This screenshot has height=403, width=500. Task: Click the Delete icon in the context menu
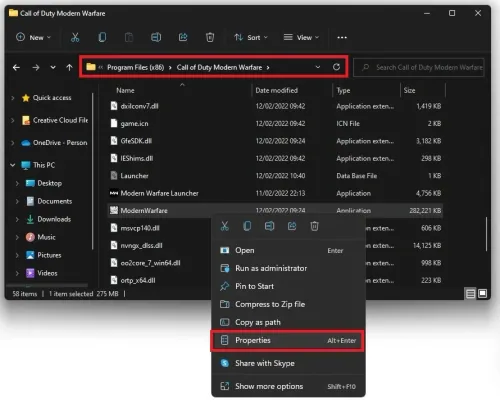click(x=314, y=226)
